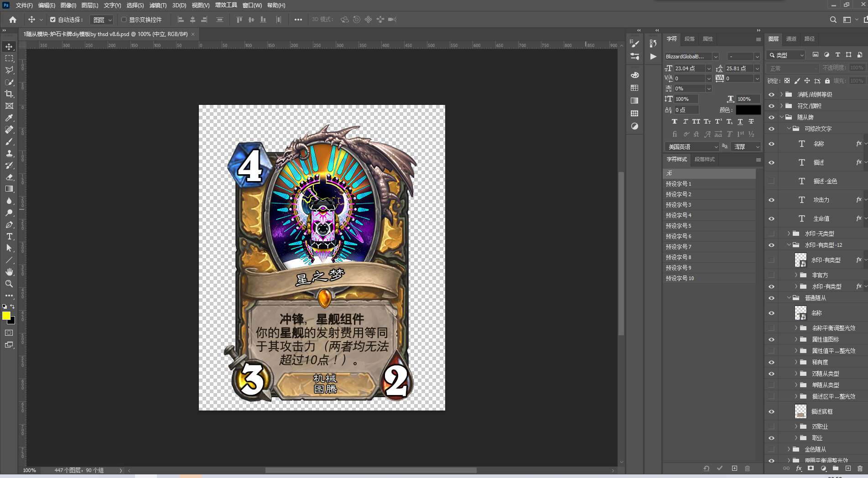Hide the 描述 text layer
This screenshot has width=868, height=478.
771,162
